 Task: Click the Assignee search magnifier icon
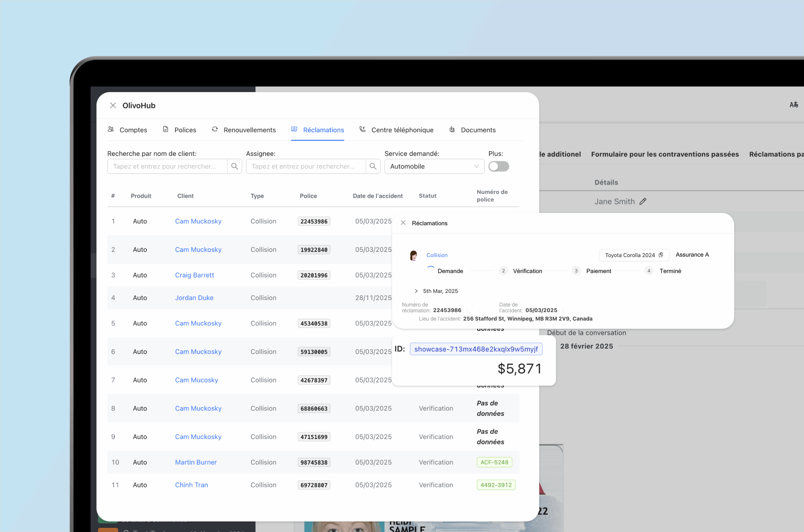coord(373,166)
